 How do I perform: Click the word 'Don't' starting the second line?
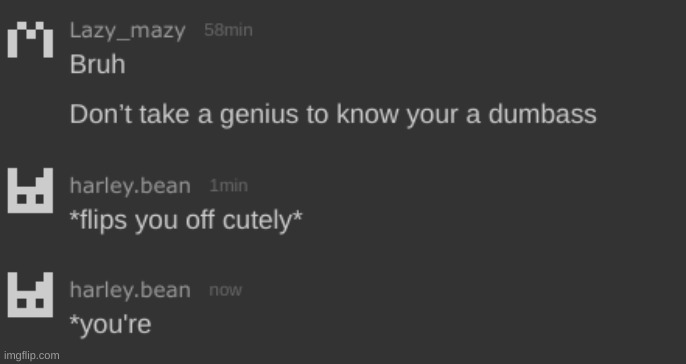[100, 114]
